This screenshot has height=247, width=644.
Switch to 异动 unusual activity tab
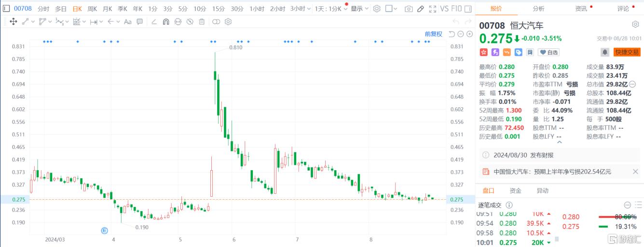pyautogui.click(x=542, y=190)
